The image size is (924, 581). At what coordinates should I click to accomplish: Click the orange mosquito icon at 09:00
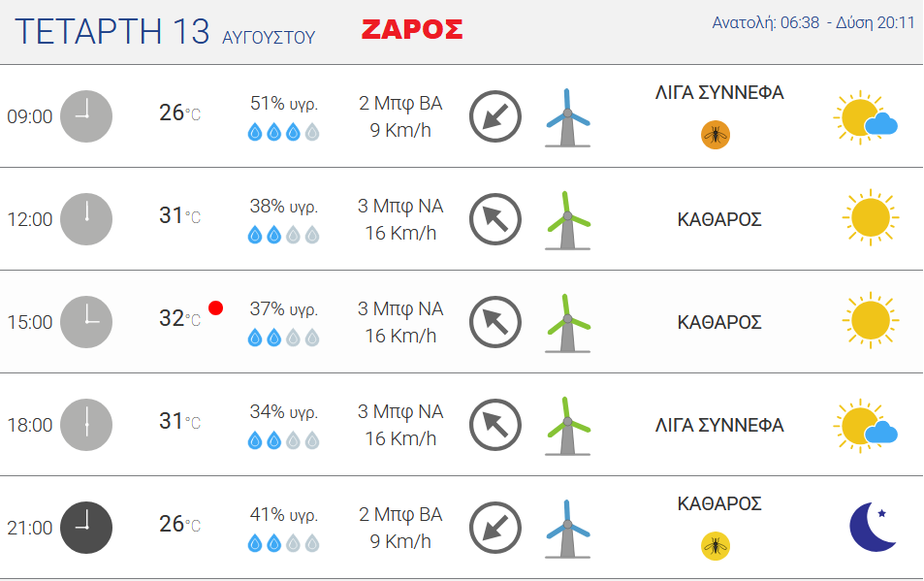[x=716, y=135]
